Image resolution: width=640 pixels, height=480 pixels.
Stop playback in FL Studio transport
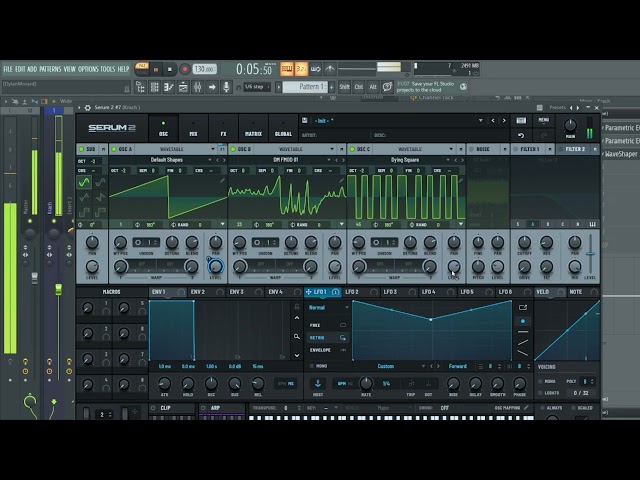click(169, 69)
